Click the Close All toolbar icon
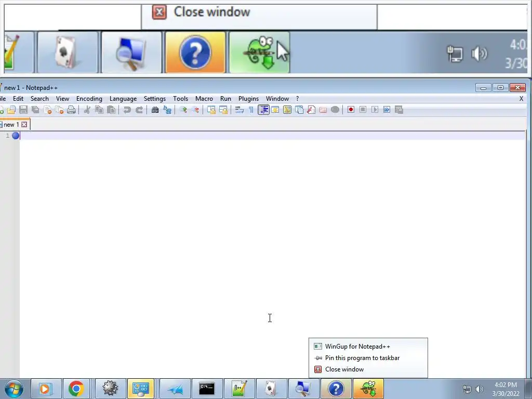This screenshot has height=399, width=532. click(59, 110)
